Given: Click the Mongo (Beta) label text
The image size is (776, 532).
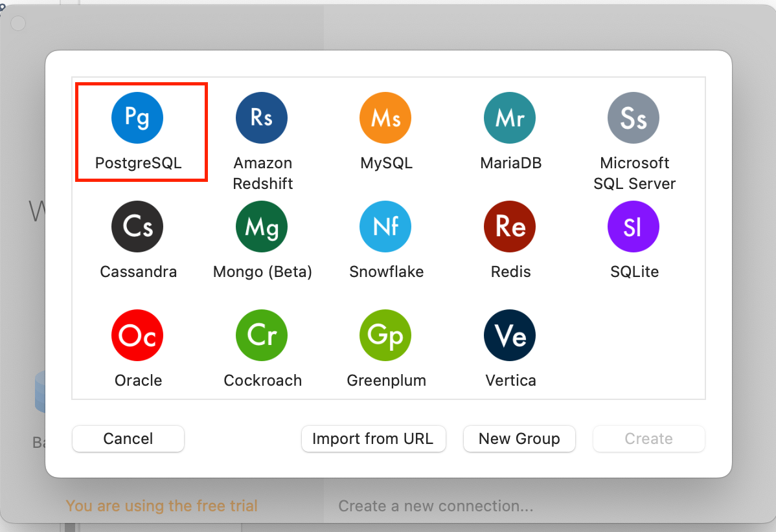Looking at the screenshot, I should pos(262,272).
